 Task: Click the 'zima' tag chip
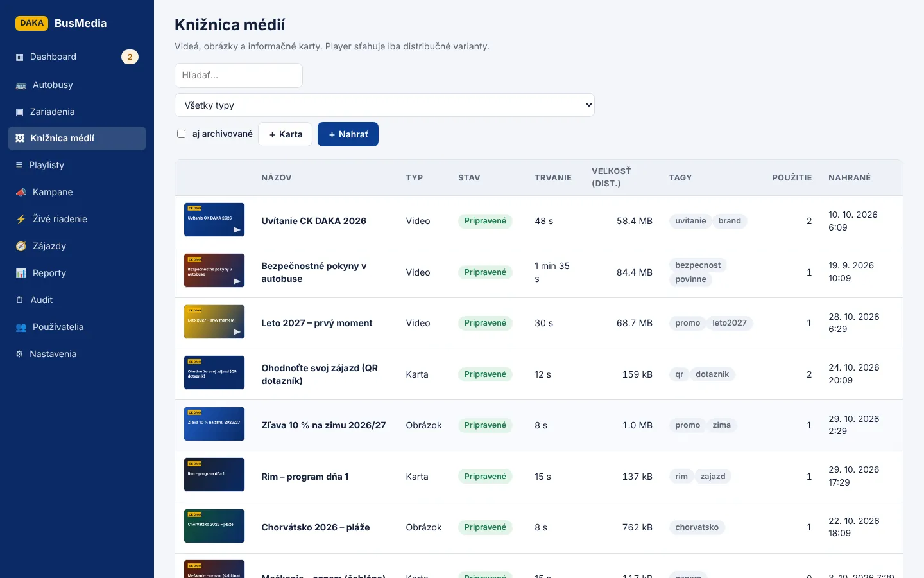[722, 425]
